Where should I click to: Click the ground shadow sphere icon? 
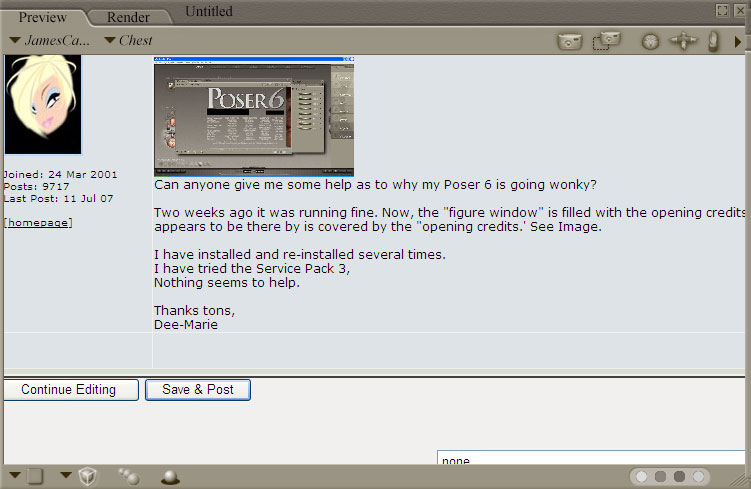coord(170,477)
